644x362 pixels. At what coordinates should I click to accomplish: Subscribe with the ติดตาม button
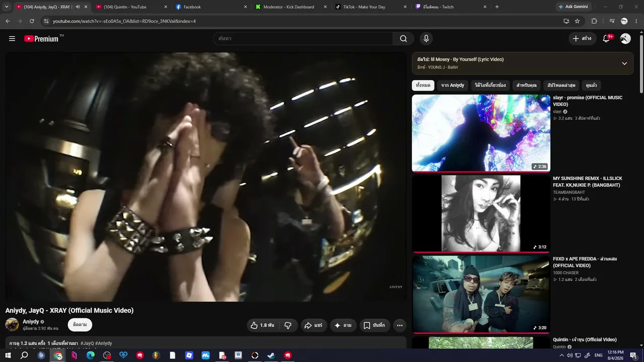80,325
